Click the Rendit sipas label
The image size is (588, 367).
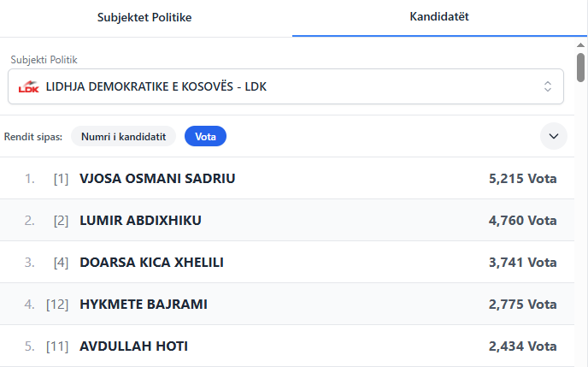(33, 137)
